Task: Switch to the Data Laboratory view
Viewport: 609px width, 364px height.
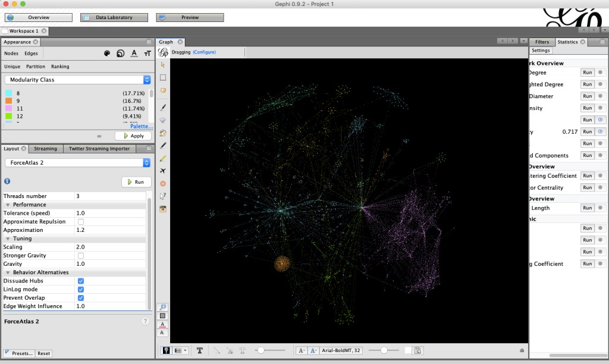Action: (x=114, y=17)
